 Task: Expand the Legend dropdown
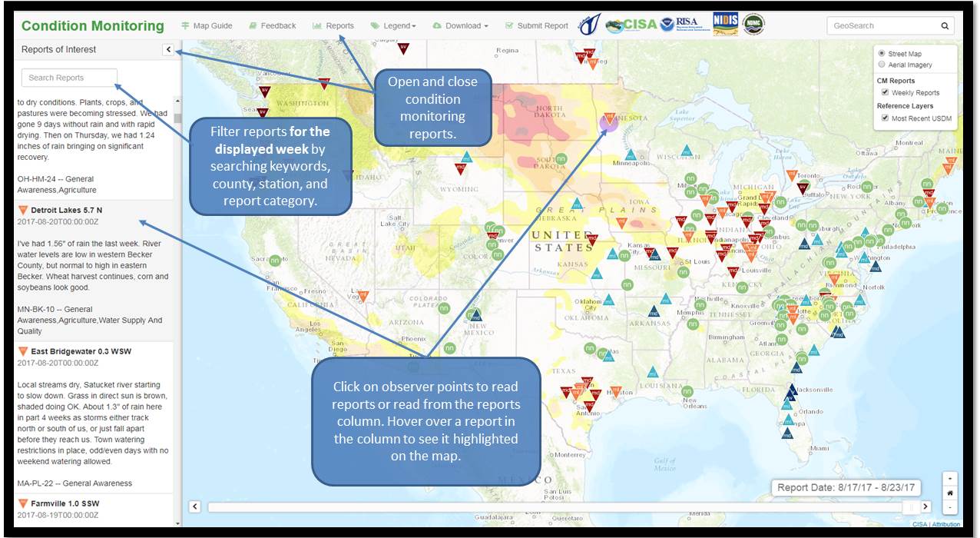click(x=393, y=25)
